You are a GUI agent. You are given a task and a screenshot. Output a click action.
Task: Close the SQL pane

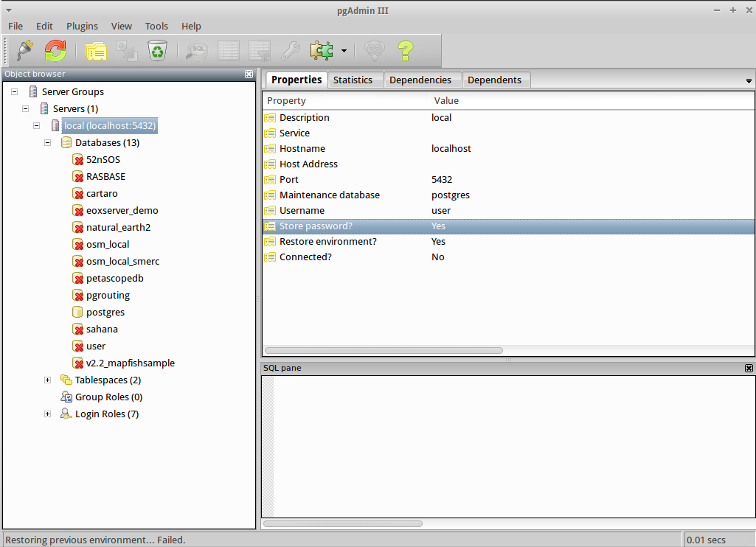point(749,368)
